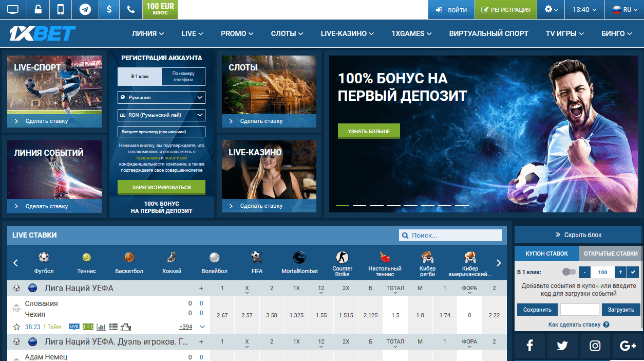The image size is (644, 361).
Task: Open the country dropdown showing Румыния
Action: 161,97
